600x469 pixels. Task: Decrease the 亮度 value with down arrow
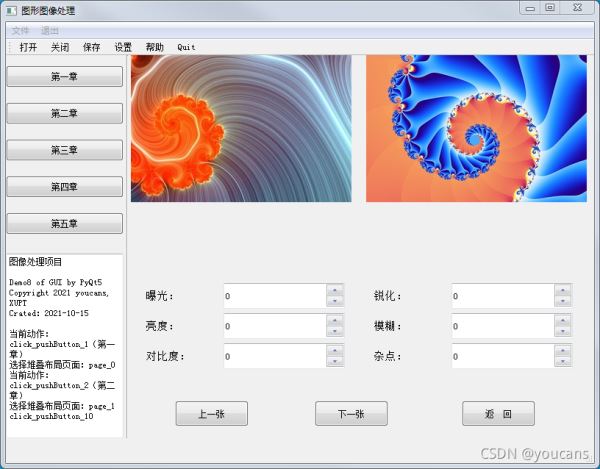tap(335, 331)
